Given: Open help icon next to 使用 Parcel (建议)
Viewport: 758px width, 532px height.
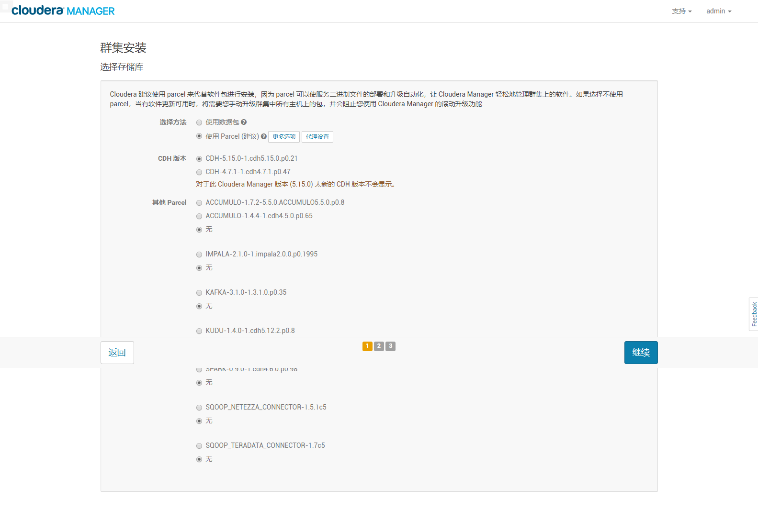Looking at the screenshot, I should coord(264,137).
